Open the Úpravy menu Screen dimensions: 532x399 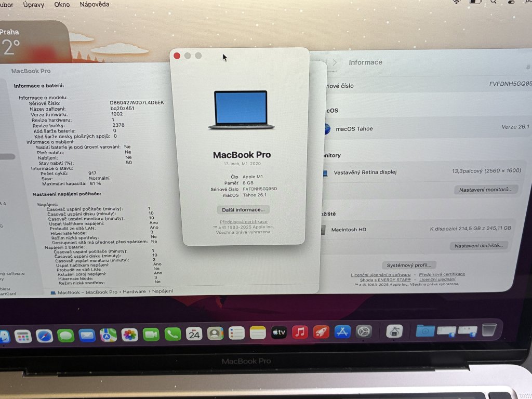tap(33, 5)
